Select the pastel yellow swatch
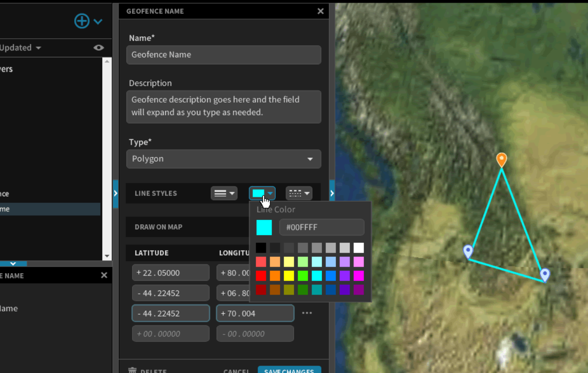Screen dimensions: 588x373 (289, 262)
